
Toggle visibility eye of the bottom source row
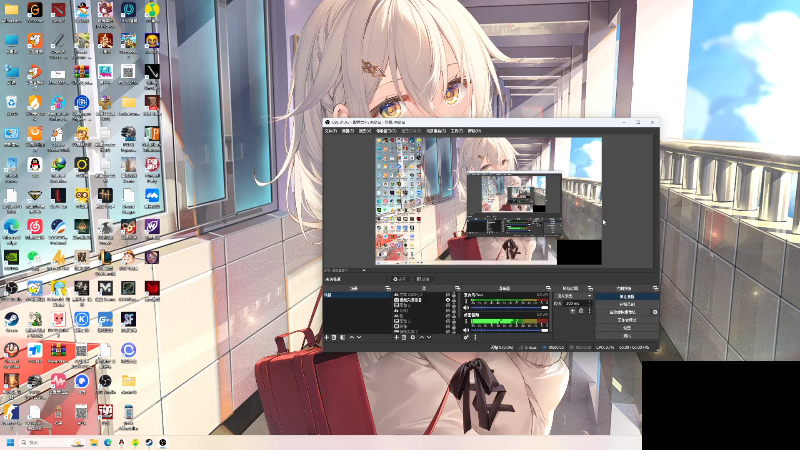pos(447,331)
